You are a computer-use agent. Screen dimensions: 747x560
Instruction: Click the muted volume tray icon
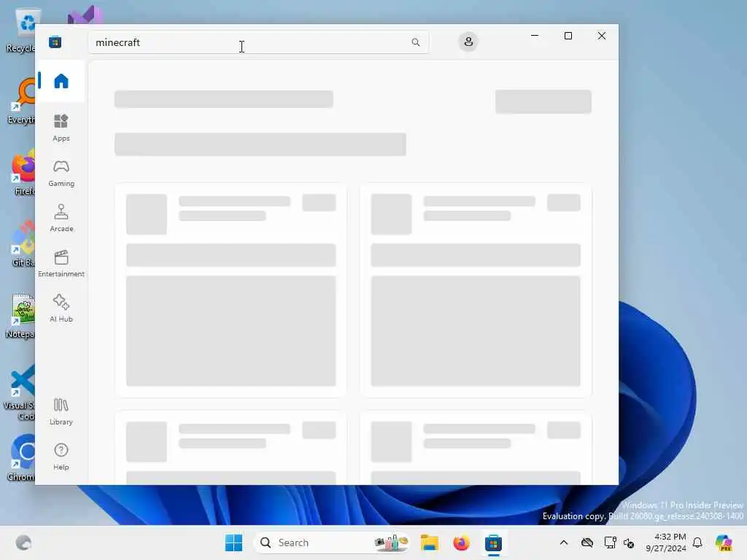coord(629,542)
